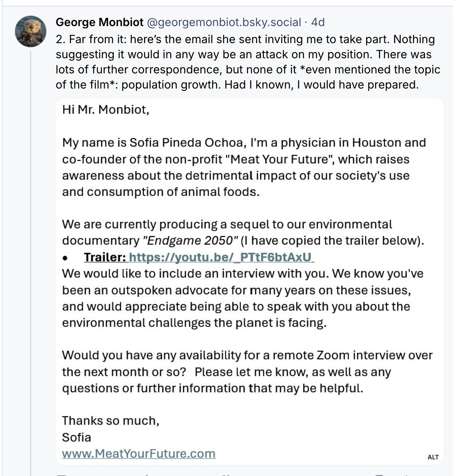The height and width of the screenshot is (476, 453).
Task: Click the 4d timestamp to open the post
Action: pyautogui.click(x=318, y=22)
